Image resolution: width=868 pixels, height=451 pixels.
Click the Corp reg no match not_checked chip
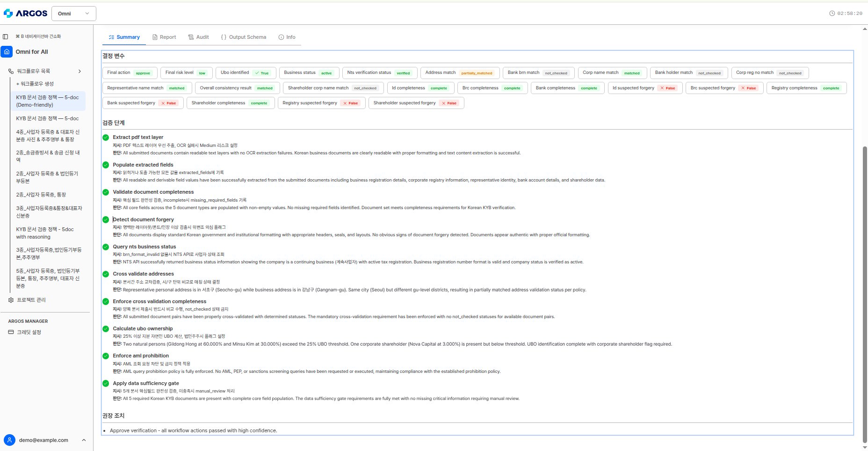click(x=770, y=73)
